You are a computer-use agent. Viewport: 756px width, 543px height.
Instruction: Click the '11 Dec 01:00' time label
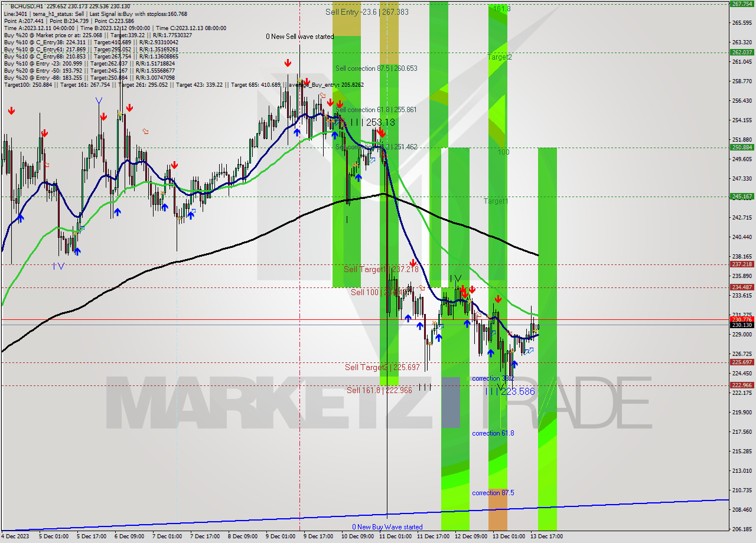coord(396,537)
